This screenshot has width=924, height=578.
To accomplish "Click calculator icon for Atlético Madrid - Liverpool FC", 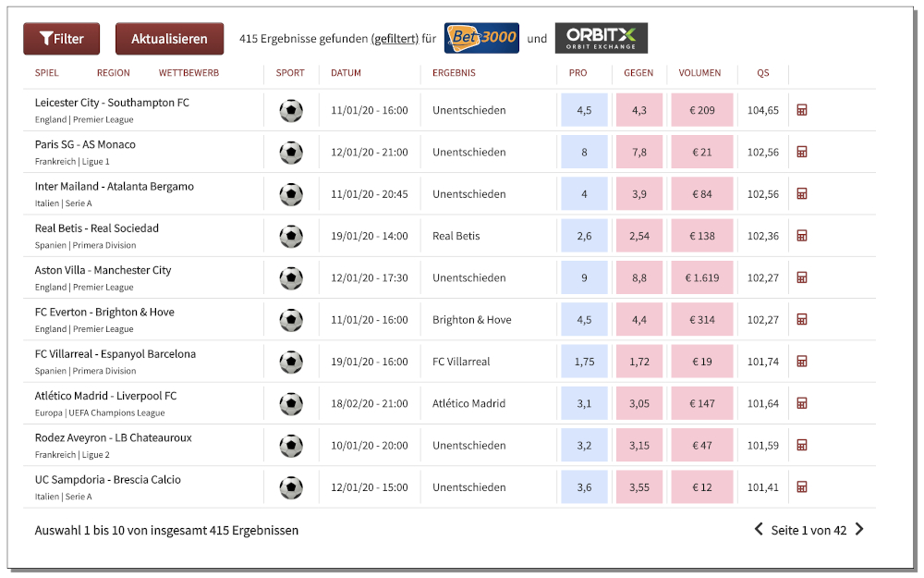I will pyautogui.click(x=801, y=403).
